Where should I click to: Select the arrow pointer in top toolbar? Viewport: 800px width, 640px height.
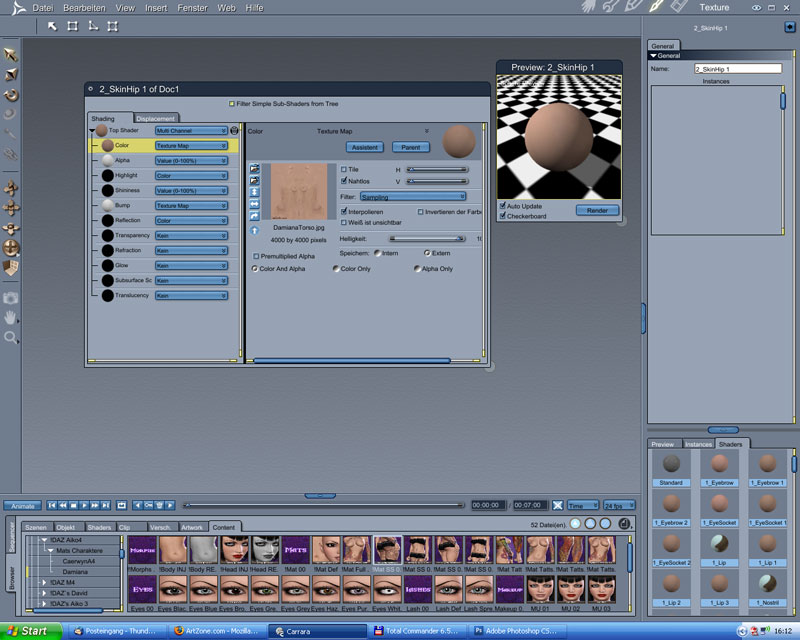[x=52, y=26]
